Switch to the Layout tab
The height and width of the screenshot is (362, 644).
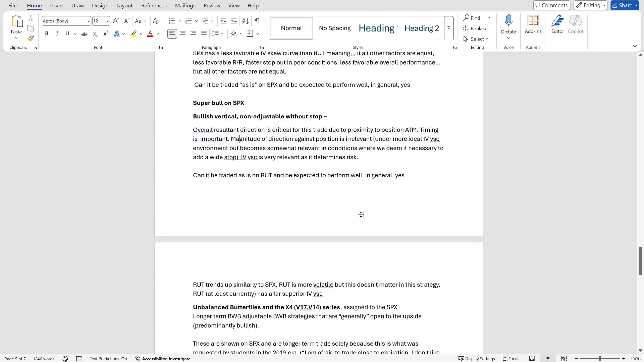pos(124,6)
